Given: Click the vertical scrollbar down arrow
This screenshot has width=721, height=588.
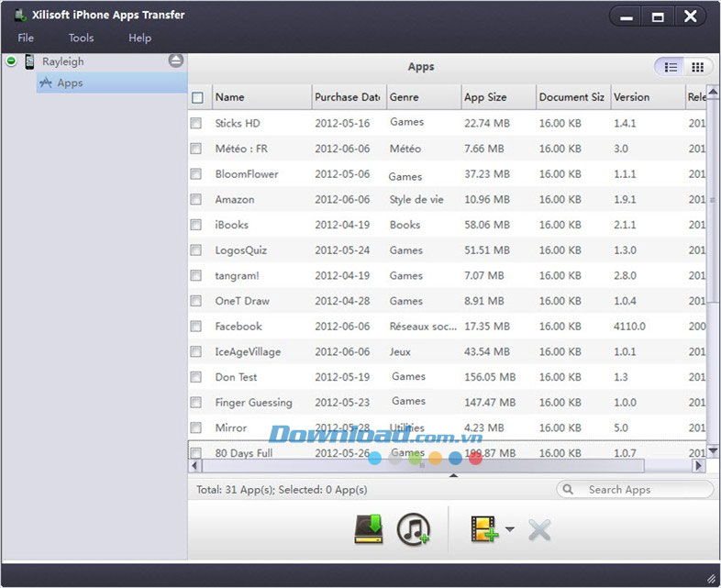Looking at the screenshot, I should pyautogui.click(x=713, y=450).
